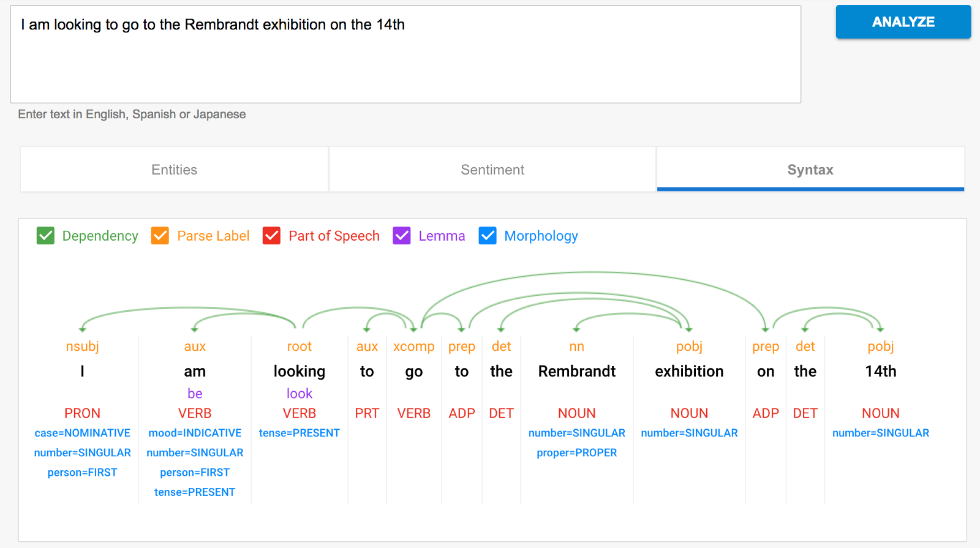Click the "proper=PROPER" morphology tag

point(576,452)
